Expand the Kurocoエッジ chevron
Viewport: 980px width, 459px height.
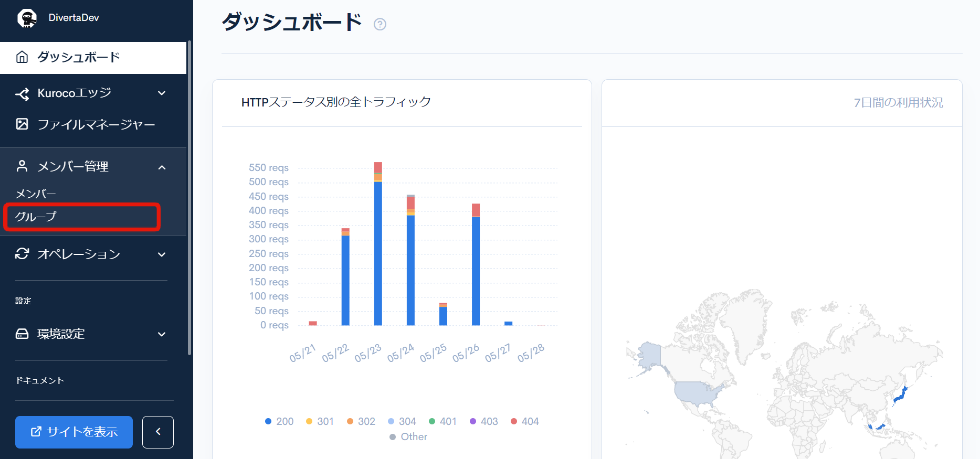pos(162,93)
